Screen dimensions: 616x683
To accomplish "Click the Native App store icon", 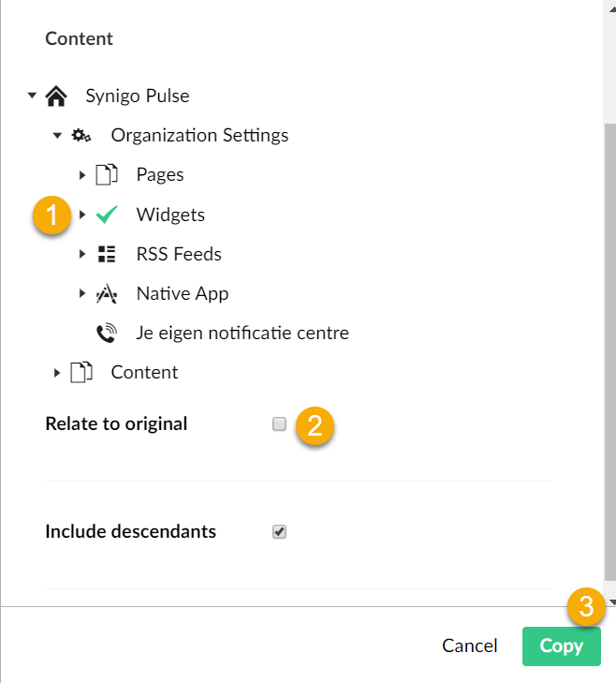I will pos(107,293).
